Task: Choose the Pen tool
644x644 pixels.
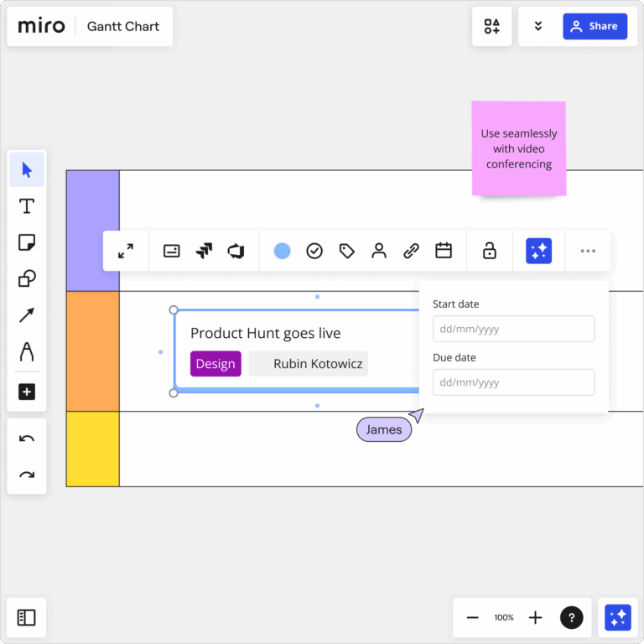Action: click(27, 351)
